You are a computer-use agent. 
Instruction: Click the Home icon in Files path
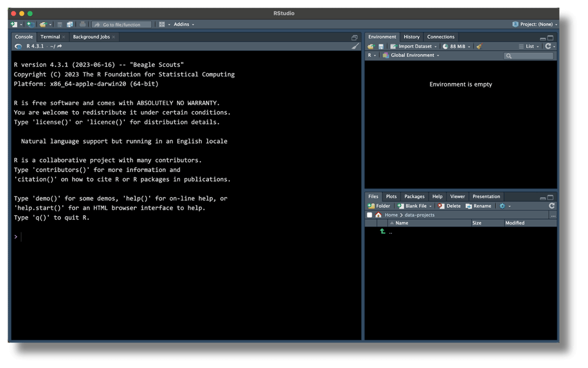[378, 215]
